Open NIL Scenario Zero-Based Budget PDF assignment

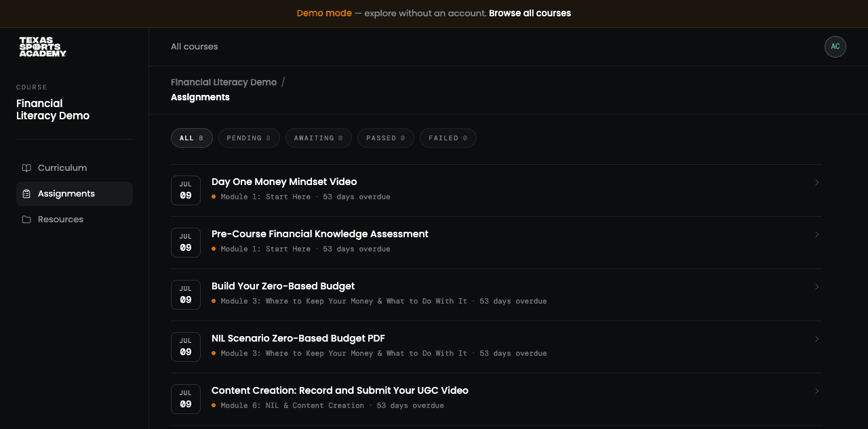[x=496, y=347]
